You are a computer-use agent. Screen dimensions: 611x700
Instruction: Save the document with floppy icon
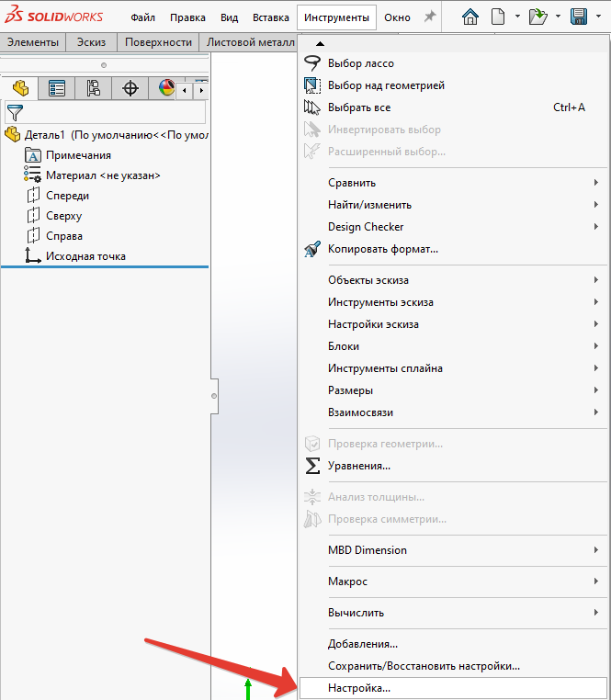pyautogui.click(x=579, y=17)
